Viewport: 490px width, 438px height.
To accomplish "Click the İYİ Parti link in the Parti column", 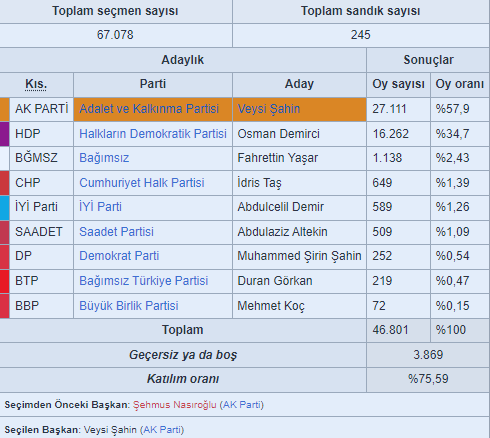I will 100,207.
